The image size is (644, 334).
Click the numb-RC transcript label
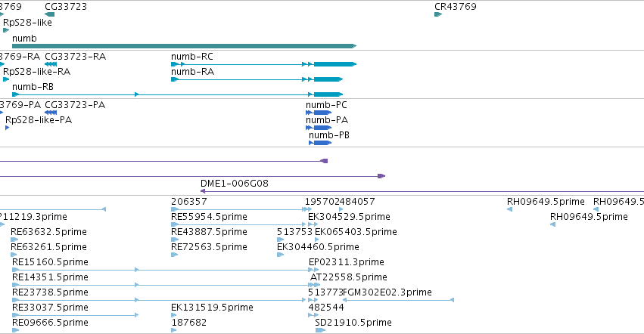pos(192,56)
